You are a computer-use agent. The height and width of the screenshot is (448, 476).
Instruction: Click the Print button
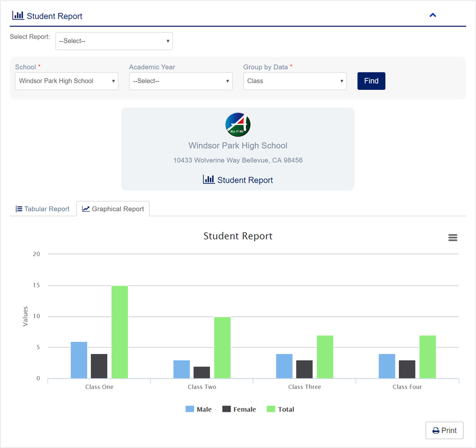pyautogui.click(x=444, y=430)
